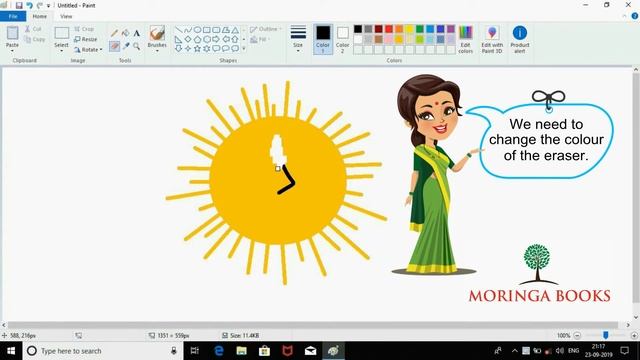Open Edit colors dialog

pos(466,39)
